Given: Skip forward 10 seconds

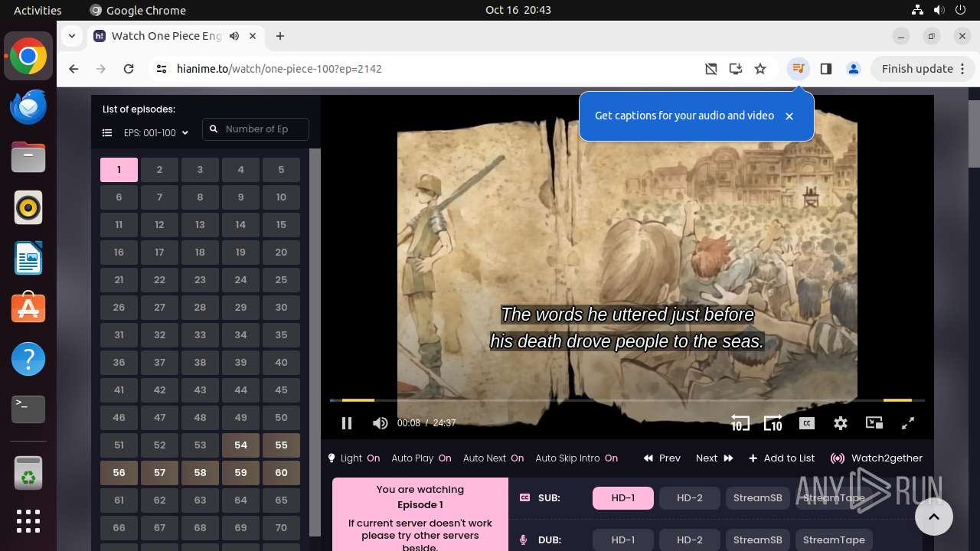Looking at the screenshot, I should tap(773, 423).
